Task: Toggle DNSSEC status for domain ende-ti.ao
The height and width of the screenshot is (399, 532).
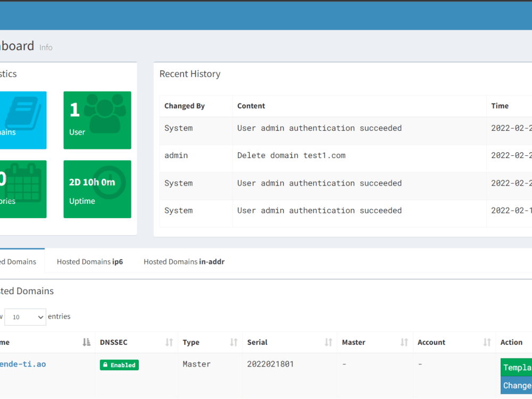Action: point(119,365)
